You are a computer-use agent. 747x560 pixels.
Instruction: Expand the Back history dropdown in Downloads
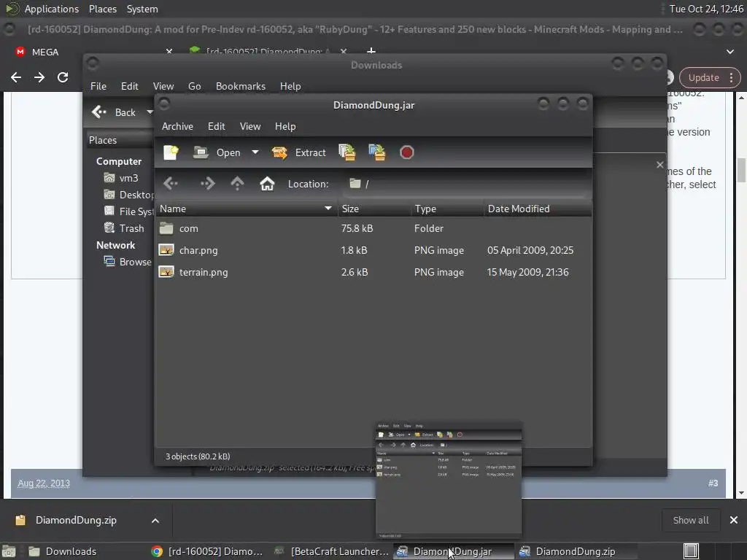click(150, 112)
